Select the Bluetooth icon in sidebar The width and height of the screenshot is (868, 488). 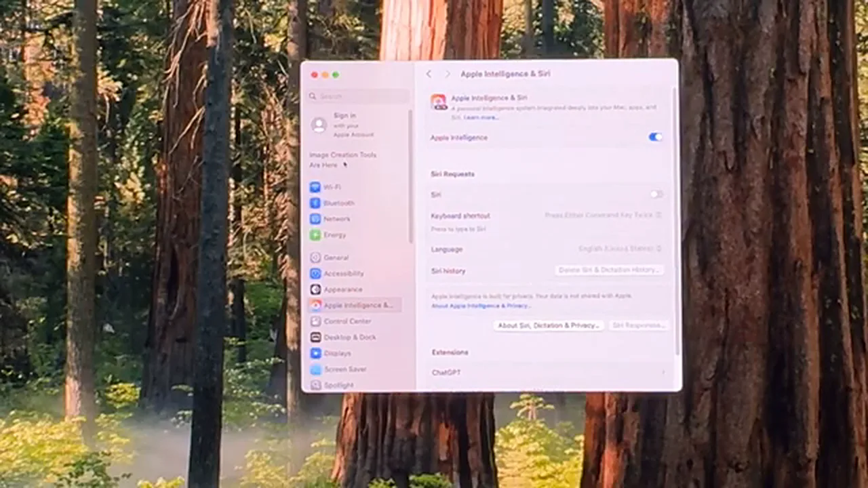coord(315,203)
